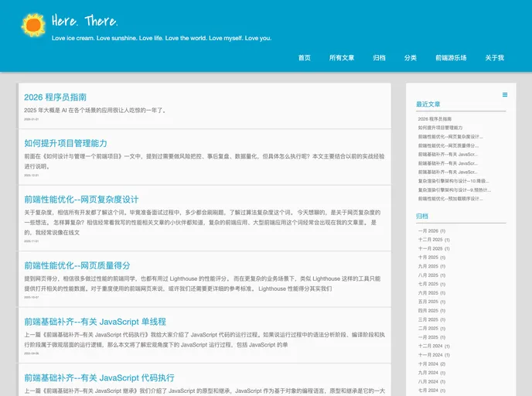This screenshot has height=396, width=532.
Task: Open article '前端基础补齐--有关 JavaScript 单线程'
Action: (x=95, y=322)
